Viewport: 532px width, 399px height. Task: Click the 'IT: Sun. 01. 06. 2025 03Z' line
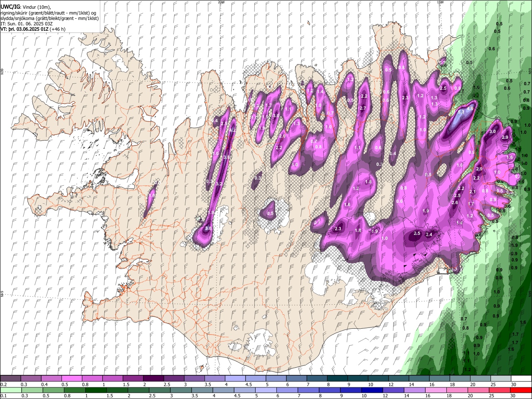27,24
